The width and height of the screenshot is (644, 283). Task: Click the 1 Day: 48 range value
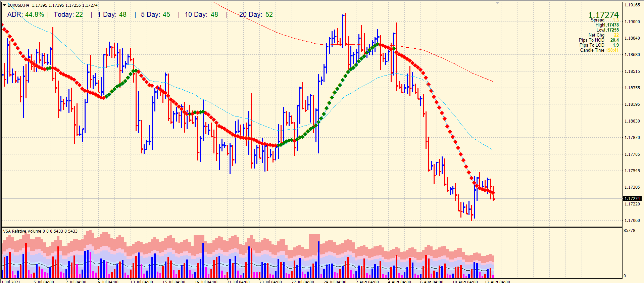pyautogui.click(x=112, y=14)
